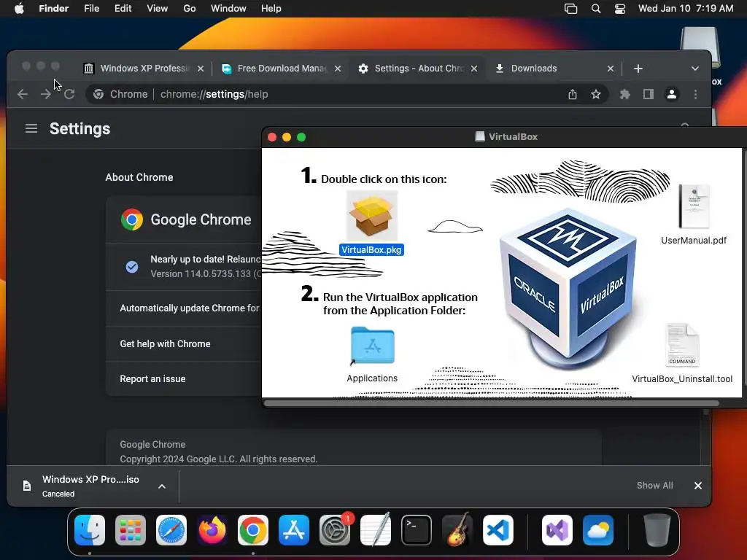Screen dimensions: 747x560
Task: Dismiss the Chrome downloads bar
Action: (698, 485)
